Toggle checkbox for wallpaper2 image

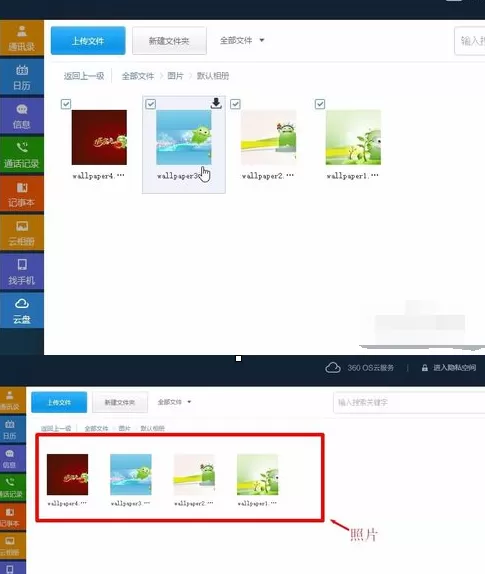point(235,104)
